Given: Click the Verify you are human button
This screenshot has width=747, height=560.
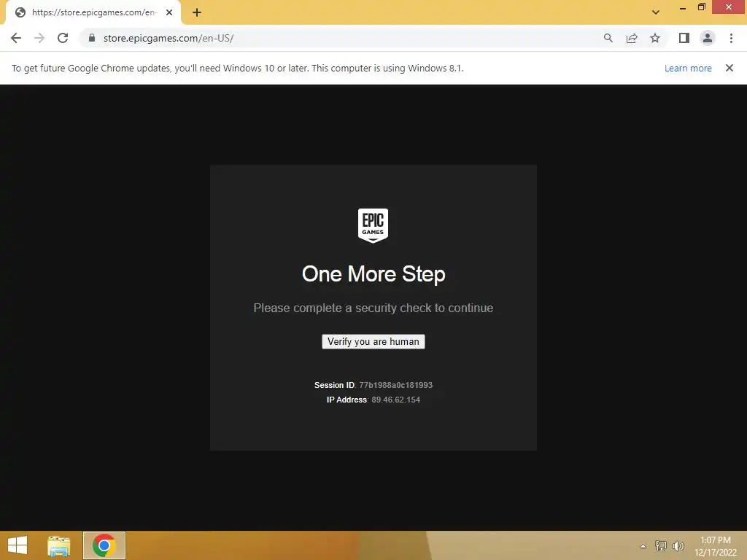Looking at the screenshot, I should (373, 341).
